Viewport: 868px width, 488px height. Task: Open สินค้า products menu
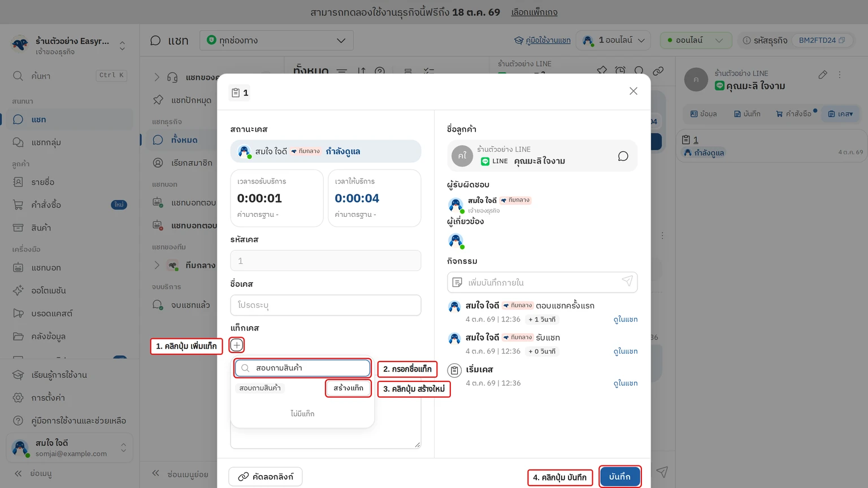click(x=70, y=228)
